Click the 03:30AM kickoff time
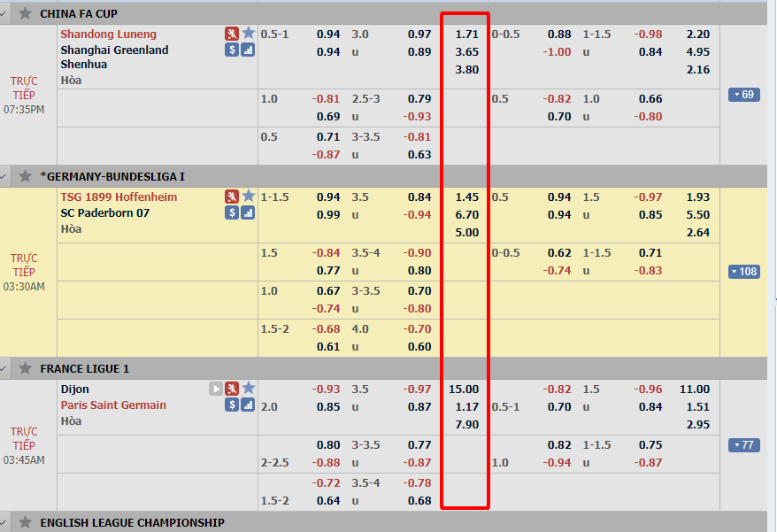This screenshot has width=777, height=532. coord(24,287)
